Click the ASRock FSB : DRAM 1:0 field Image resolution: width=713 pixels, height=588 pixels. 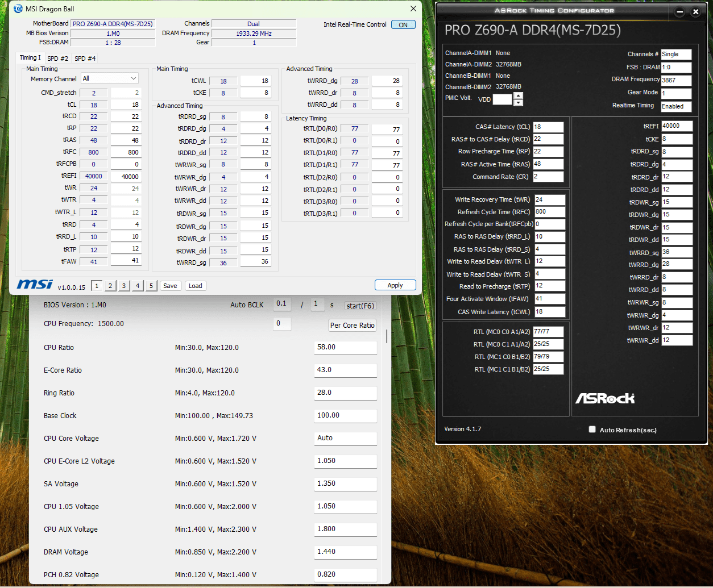[x=676, y=68]
